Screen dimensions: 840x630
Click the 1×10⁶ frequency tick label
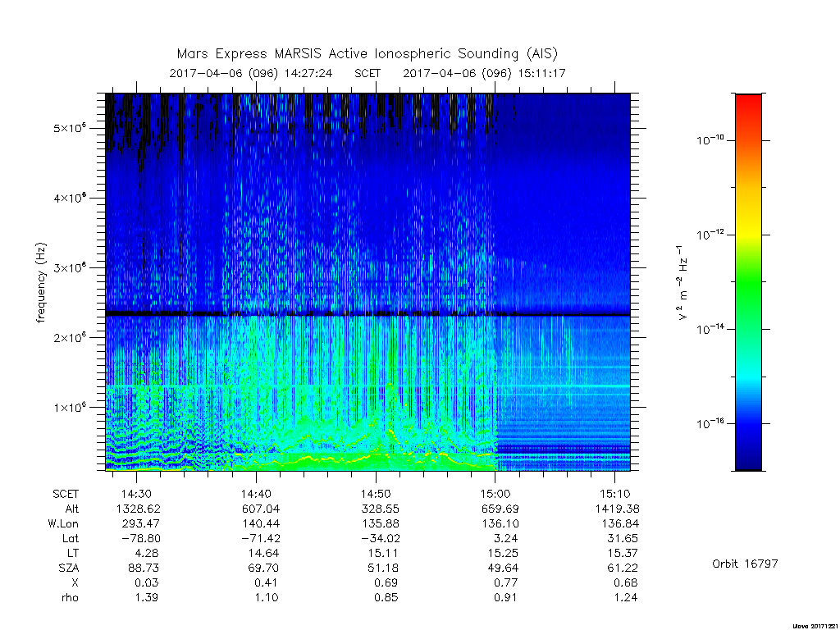(70, 407)
